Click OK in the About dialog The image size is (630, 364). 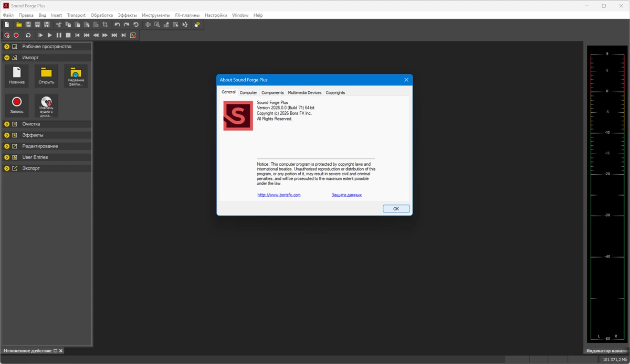coord(396,209)
